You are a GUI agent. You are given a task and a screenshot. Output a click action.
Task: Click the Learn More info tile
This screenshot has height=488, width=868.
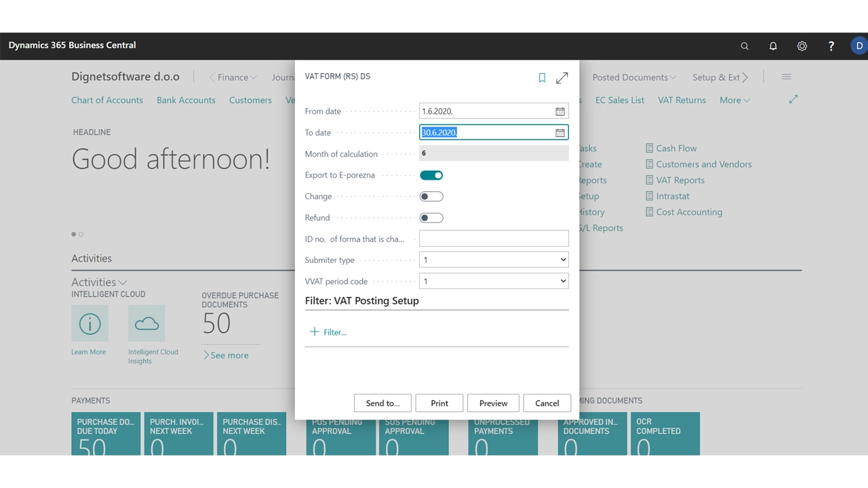(90, 323)
